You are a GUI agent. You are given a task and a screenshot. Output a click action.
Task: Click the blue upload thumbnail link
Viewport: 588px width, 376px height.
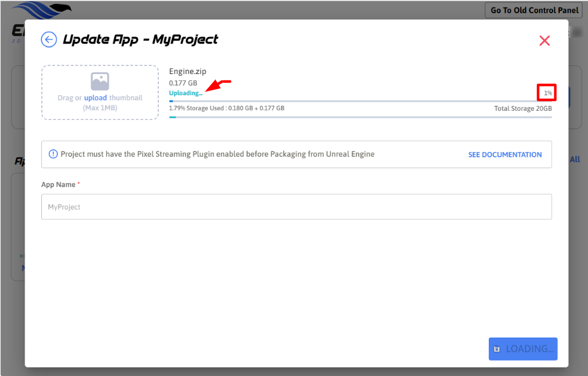pyautogui.click(x=95, y=98)
